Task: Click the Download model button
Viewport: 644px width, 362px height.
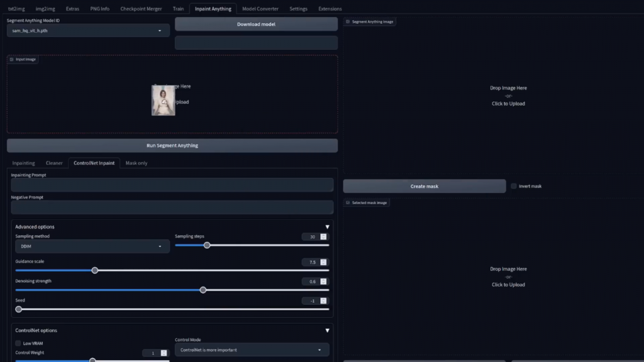Action: [x=256, y=25]
